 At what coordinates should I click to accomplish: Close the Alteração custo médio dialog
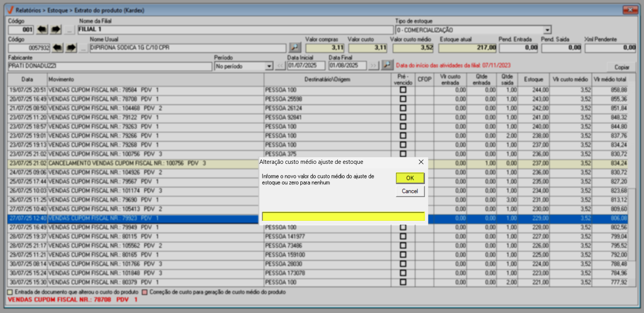(x=421, y=162)
